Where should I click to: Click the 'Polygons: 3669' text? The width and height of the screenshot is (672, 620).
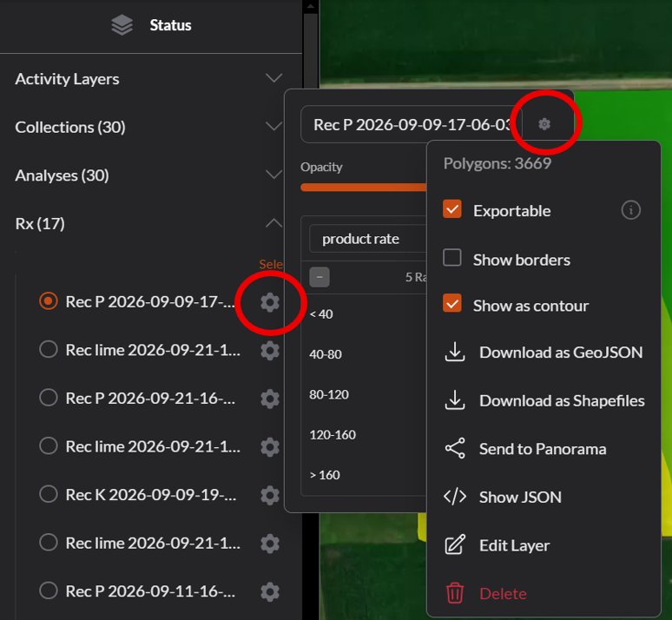497,163
